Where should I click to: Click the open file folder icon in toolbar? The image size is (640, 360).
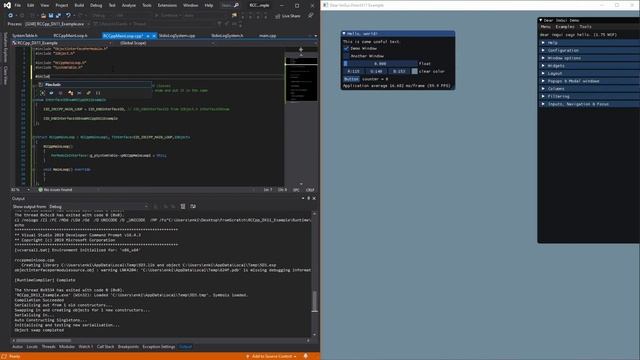[43, 16]
